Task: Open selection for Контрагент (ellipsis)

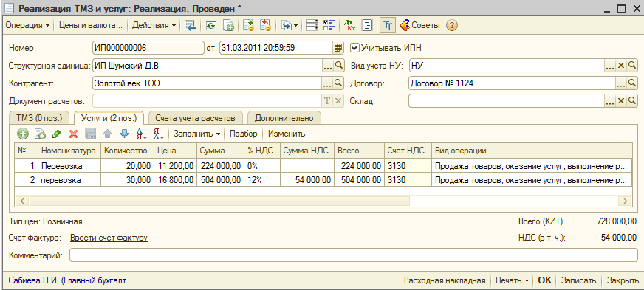Action: click(327, 83)
